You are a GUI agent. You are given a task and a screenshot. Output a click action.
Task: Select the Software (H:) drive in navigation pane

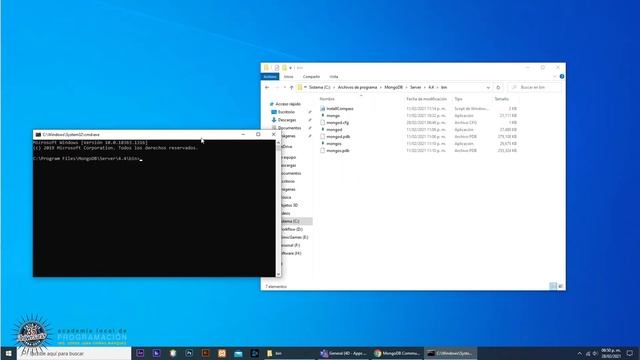coord(291,253)
